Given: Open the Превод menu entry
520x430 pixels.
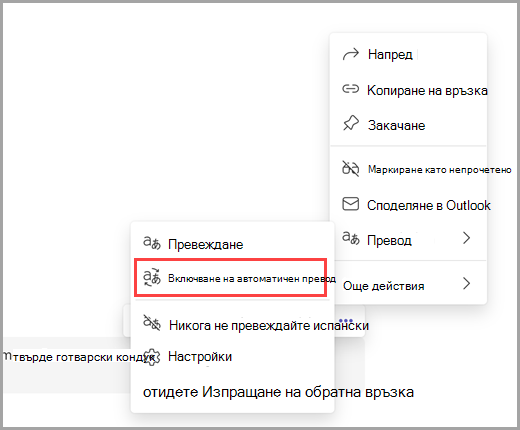Looking at the screenshot, I should click(x=408, y=239).
